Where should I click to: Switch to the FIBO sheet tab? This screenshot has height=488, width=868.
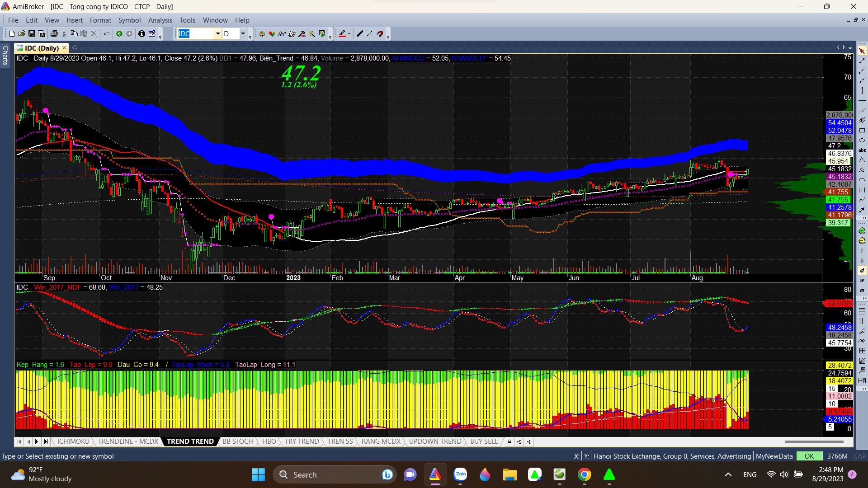pos(269,441)
